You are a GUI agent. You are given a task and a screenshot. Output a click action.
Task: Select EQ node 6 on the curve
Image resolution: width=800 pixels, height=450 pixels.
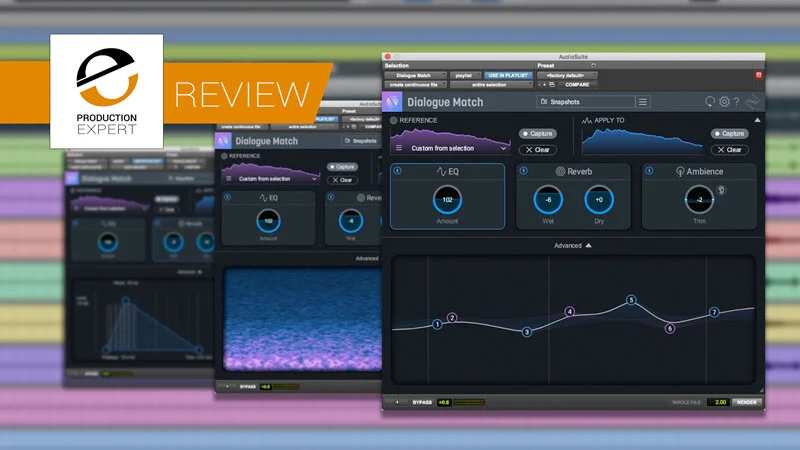[x=670, y=328]
